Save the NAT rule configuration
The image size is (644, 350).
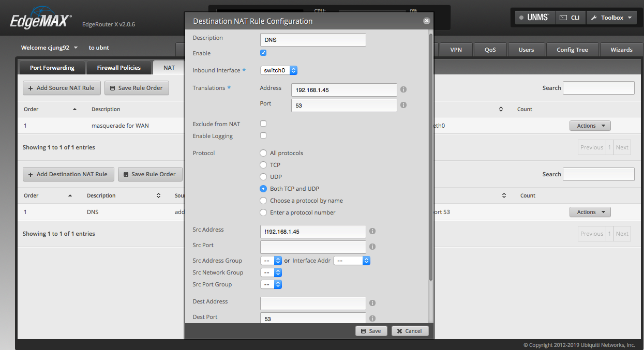click(x=371, y=331)
